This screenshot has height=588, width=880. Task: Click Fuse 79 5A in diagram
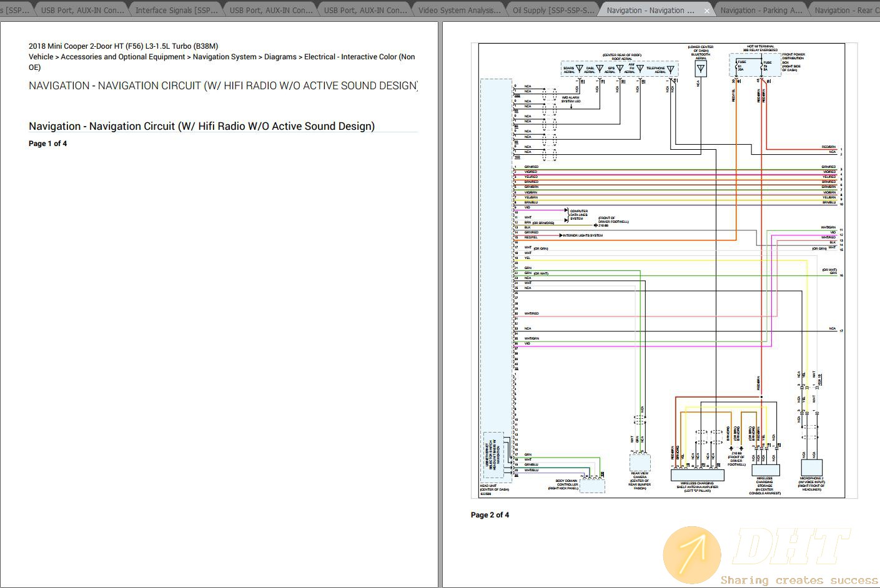(x=767, y=65)
